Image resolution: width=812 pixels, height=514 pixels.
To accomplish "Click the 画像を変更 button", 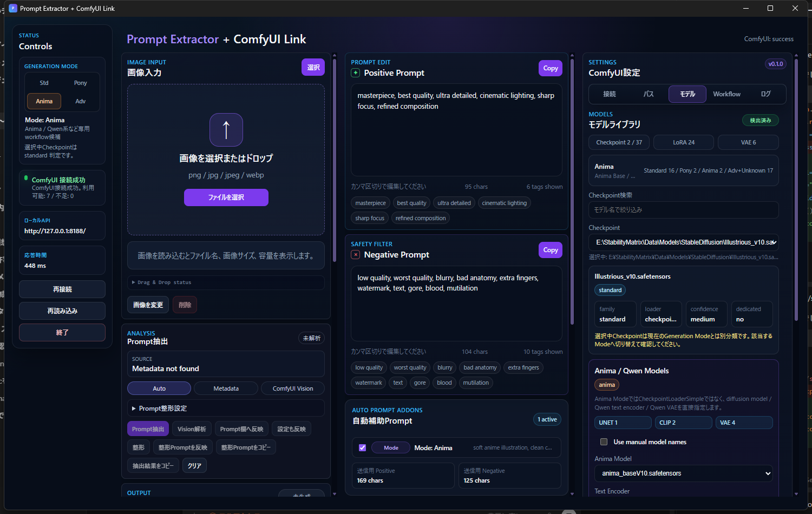I will pyautogui.click(x=148, y=305).
